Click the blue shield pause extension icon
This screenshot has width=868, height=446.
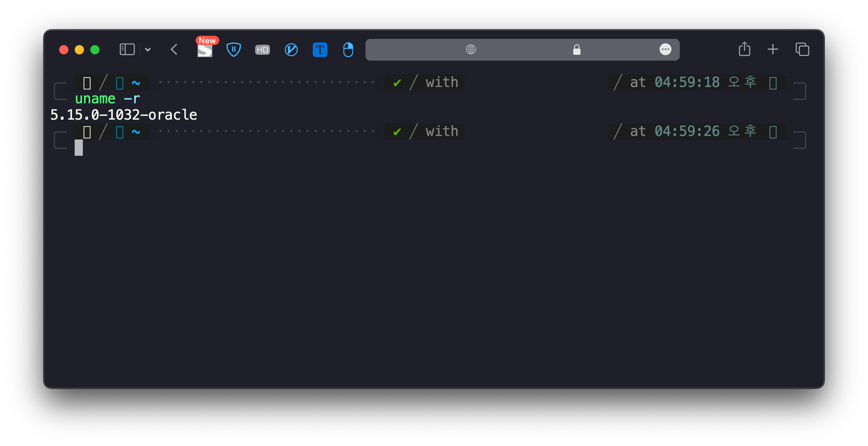pyautogui.click(x=233, y=49)
